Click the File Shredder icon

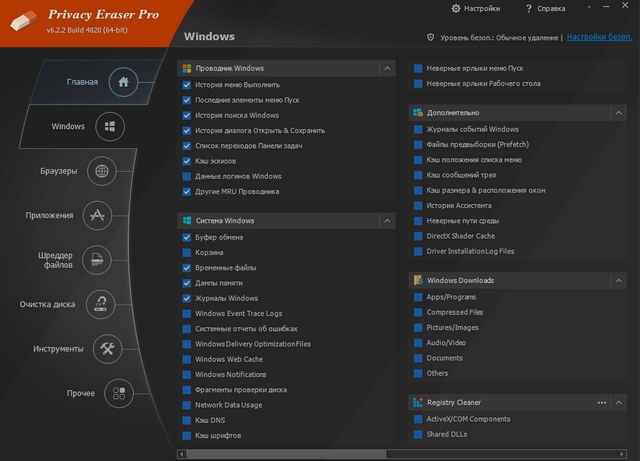tap(96, 260)
